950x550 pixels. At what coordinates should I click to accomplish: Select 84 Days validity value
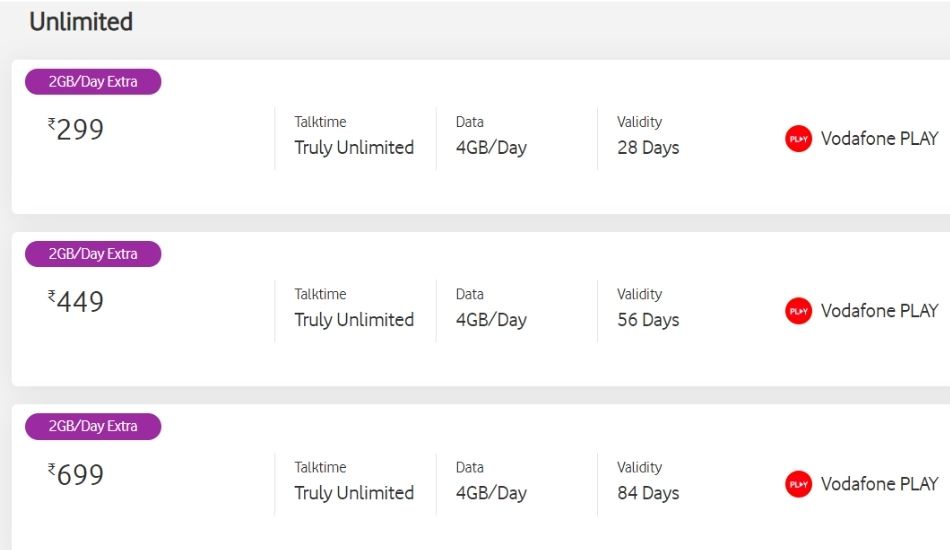648,493
